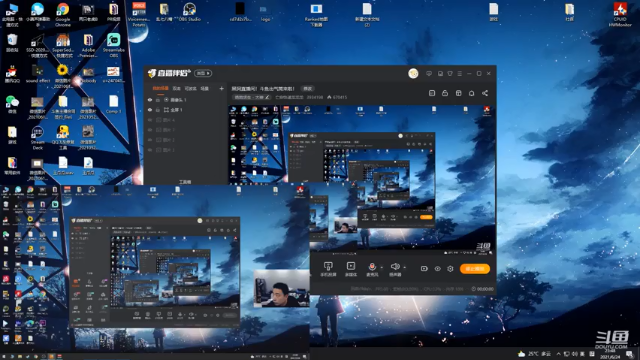Open the media playback tool beside 手机投屏
The width and height of the screenshot is (640, 360).
(351, 269)
